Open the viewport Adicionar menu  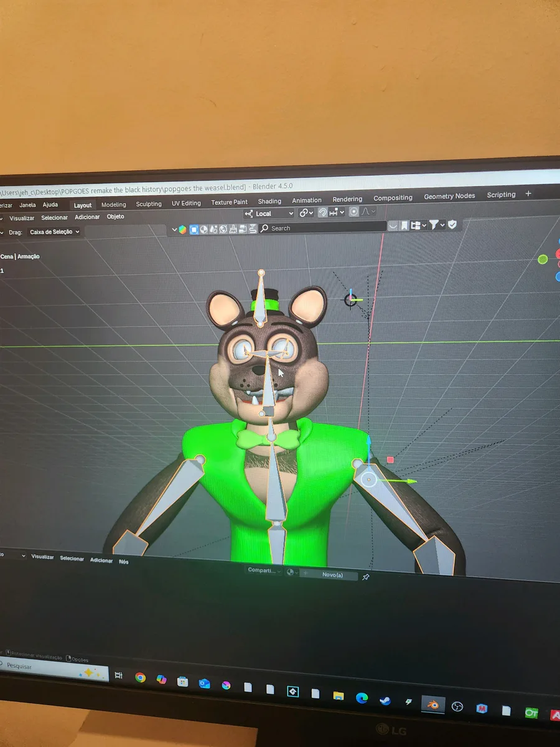click(x=87, y=217)
